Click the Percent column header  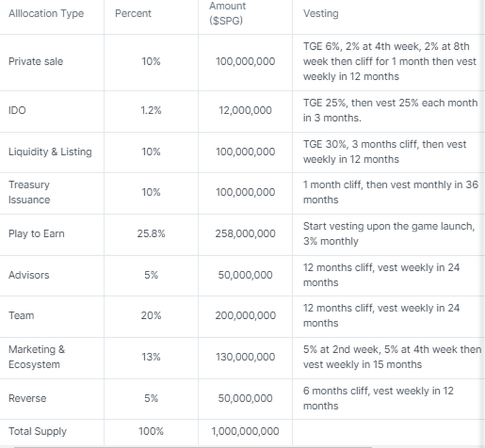133,13
